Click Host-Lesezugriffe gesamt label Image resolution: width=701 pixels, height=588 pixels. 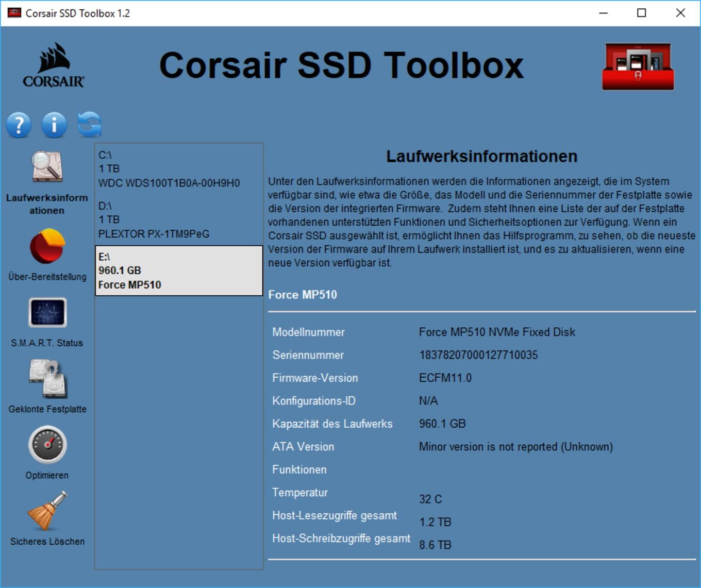pyautogui.click(x=335, y=515)
